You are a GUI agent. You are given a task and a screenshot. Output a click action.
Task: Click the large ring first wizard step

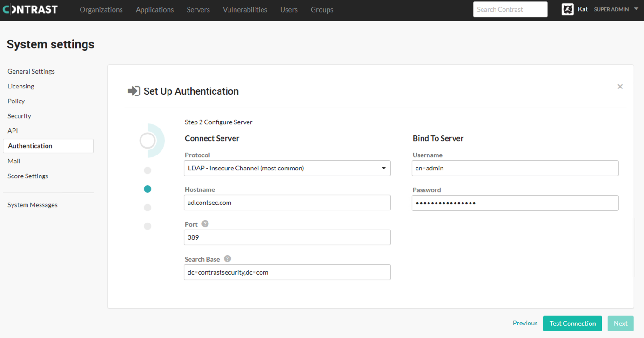[x=148, y=140]
